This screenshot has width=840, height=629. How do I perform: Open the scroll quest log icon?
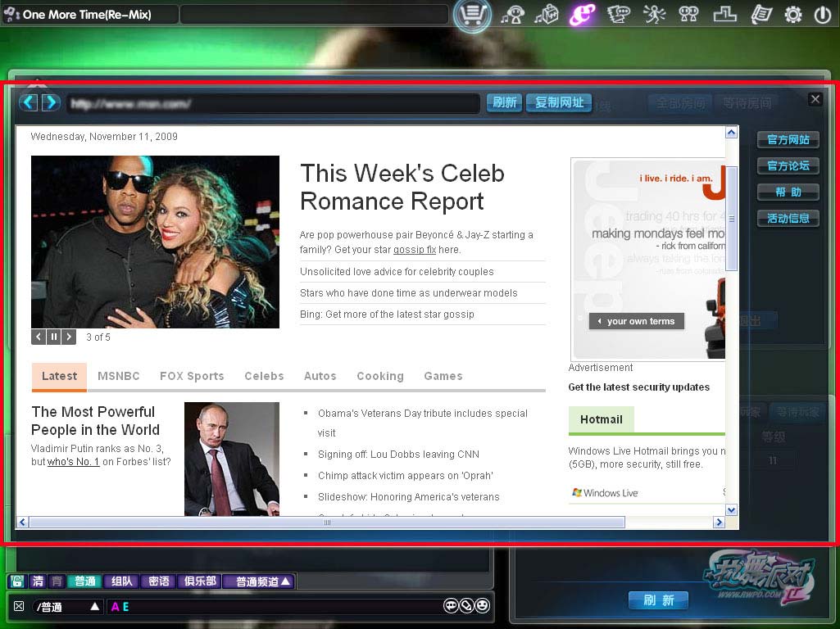coord(761,15)
